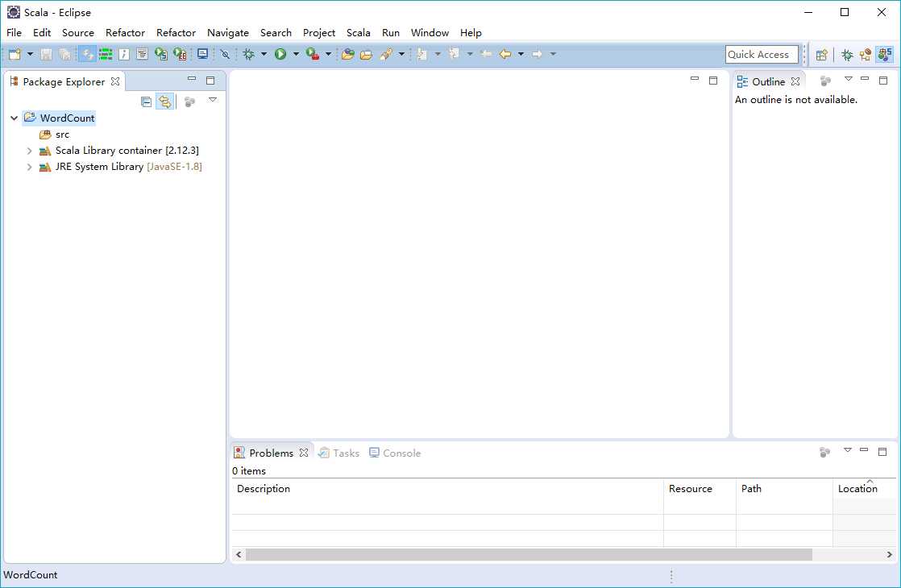Open the New wizard dropdown arrow

click(x=30, y=54)
